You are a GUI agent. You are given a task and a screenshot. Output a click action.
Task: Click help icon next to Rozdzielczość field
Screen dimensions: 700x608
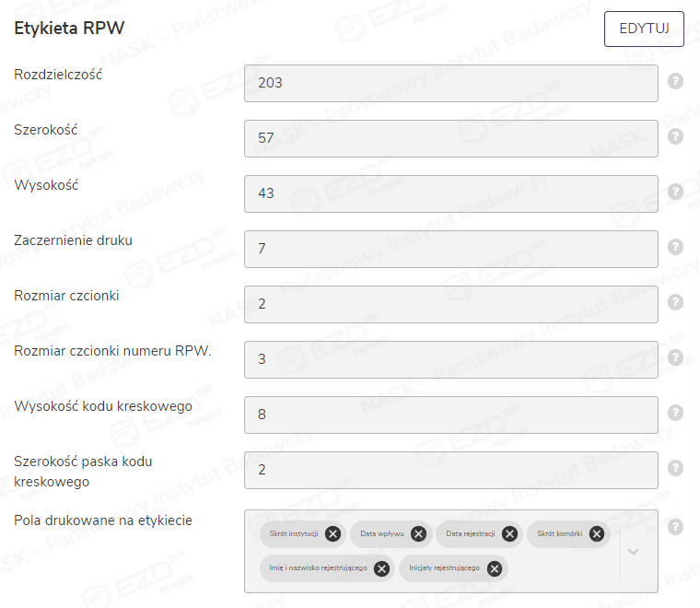[x=675, y=81]
